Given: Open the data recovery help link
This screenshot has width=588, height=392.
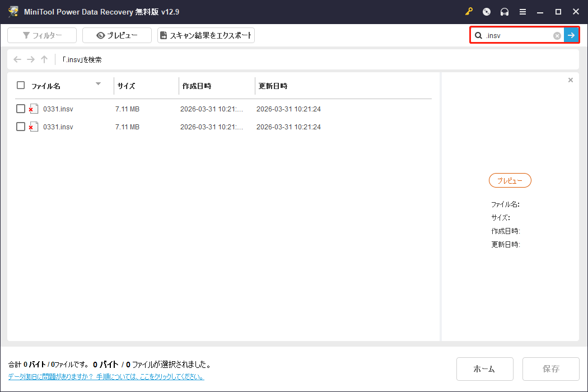Looking at the screenshot, I should (x=106, y=377).
